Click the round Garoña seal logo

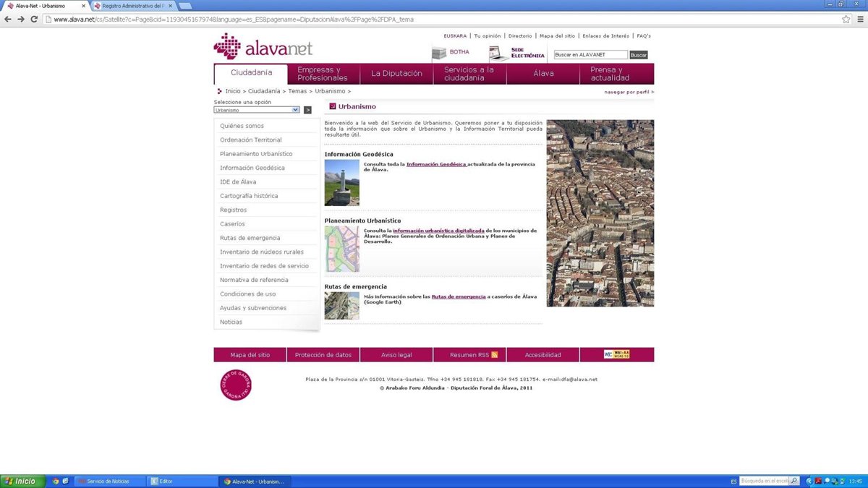pyautogui.click(x=235, y=385)
